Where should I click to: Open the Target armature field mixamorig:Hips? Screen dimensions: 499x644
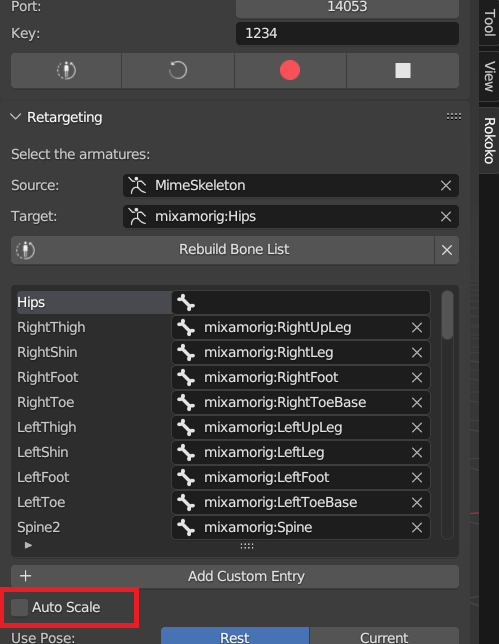[x=280, y=216]
